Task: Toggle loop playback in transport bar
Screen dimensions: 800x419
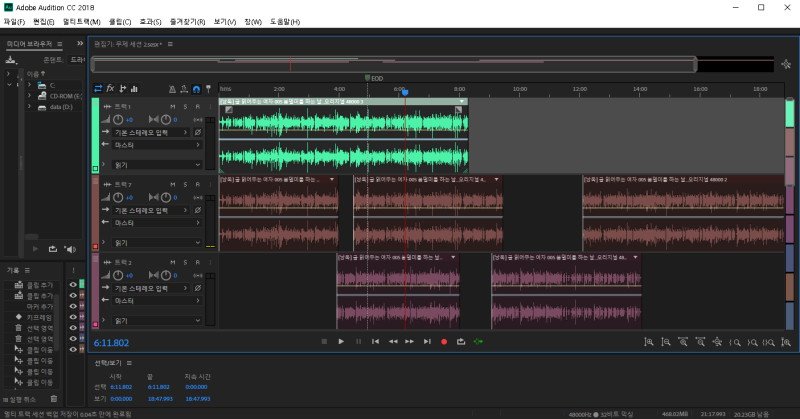Action: pos(461,342)
